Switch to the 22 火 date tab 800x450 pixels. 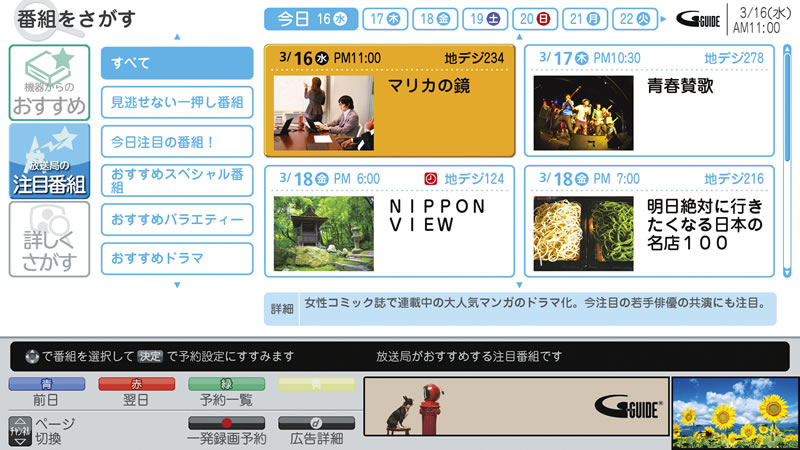[x=635, y=19]
